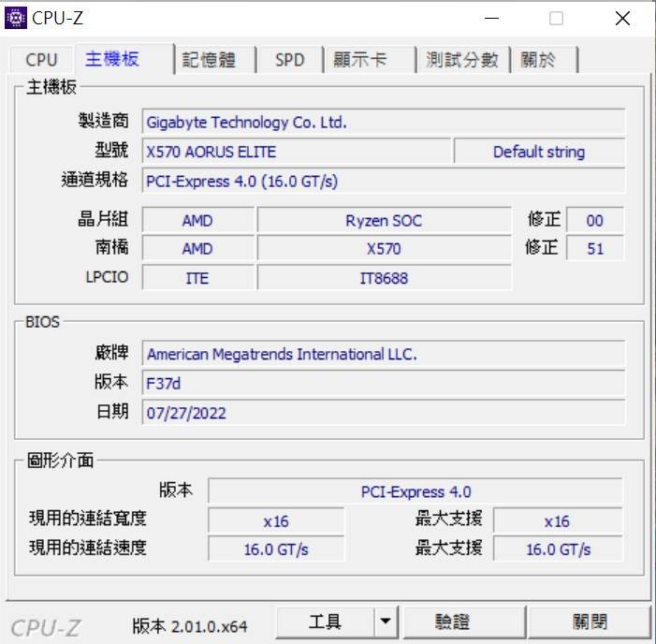Click the BIOS version F37d field

(384, 383)
